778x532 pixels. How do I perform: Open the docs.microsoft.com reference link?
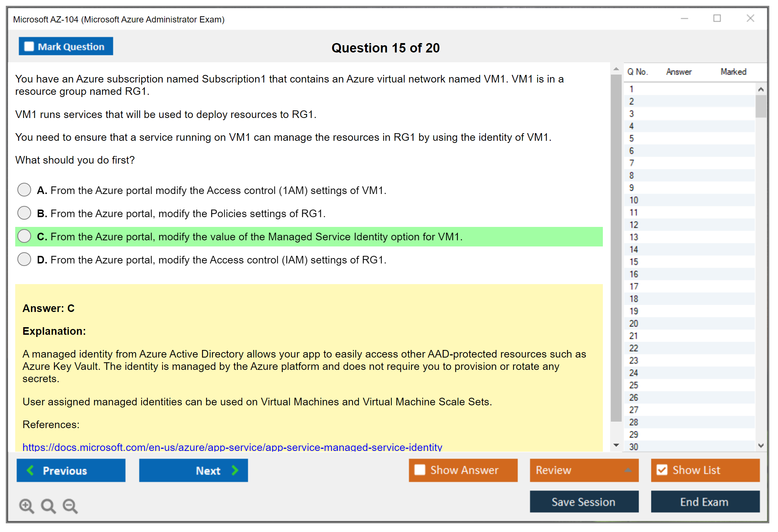[x=232, y=447]
